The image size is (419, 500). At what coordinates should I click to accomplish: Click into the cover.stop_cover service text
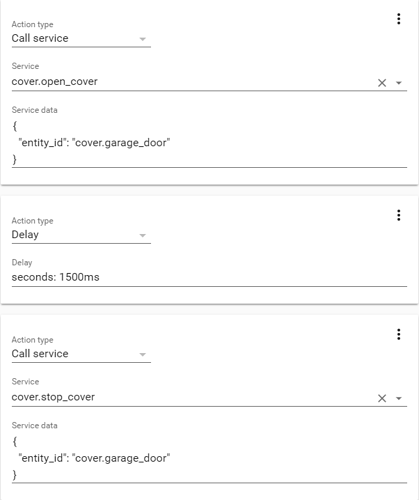pos(53,397)
